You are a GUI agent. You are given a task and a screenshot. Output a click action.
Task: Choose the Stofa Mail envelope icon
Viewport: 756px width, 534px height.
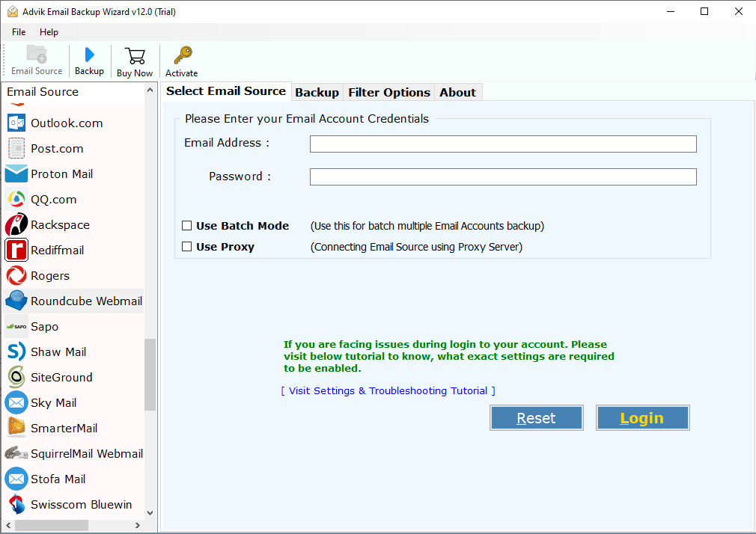(16, 479)
